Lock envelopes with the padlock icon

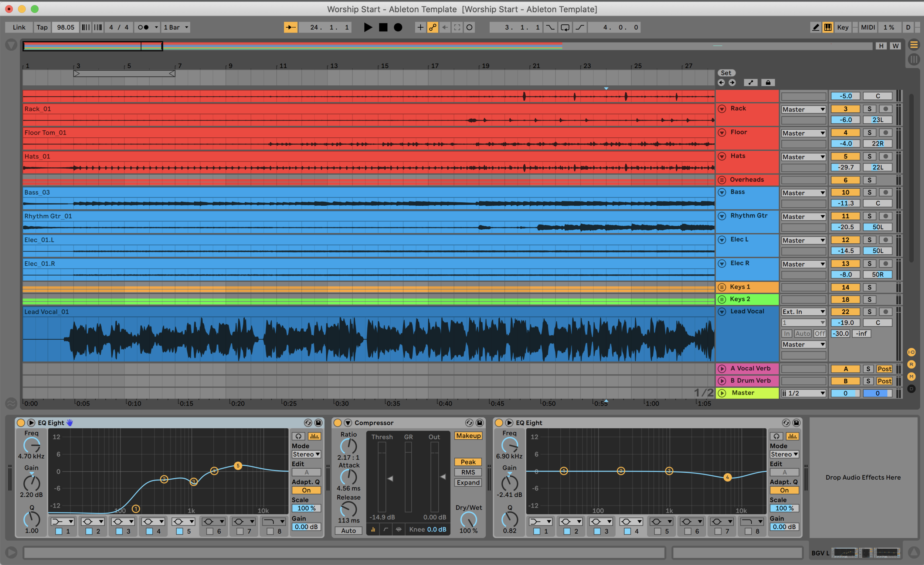coord(768,83)
